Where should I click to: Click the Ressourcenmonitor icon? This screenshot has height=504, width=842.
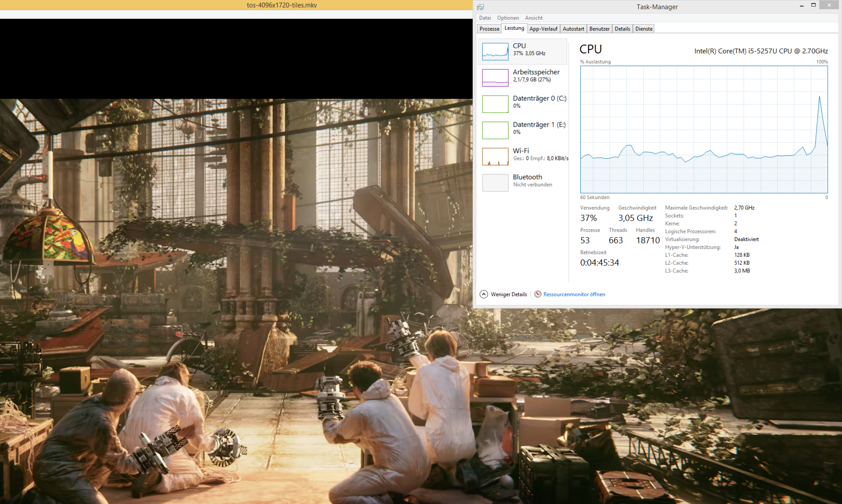tap(538, 294)
